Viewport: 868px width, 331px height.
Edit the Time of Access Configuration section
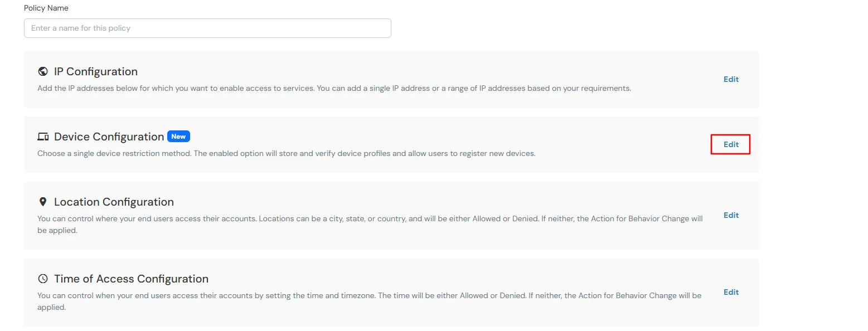coord(731,292)
